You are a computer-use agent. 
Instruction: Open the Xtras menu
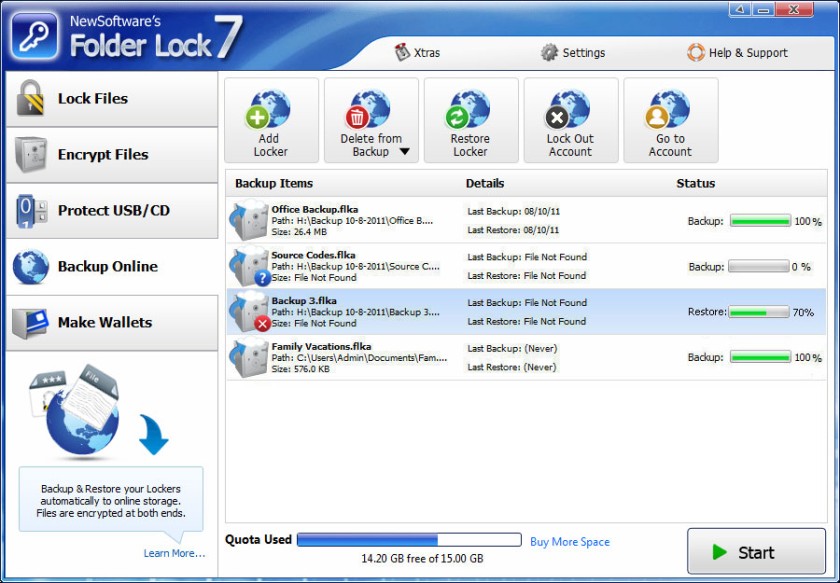pos(417,53)
